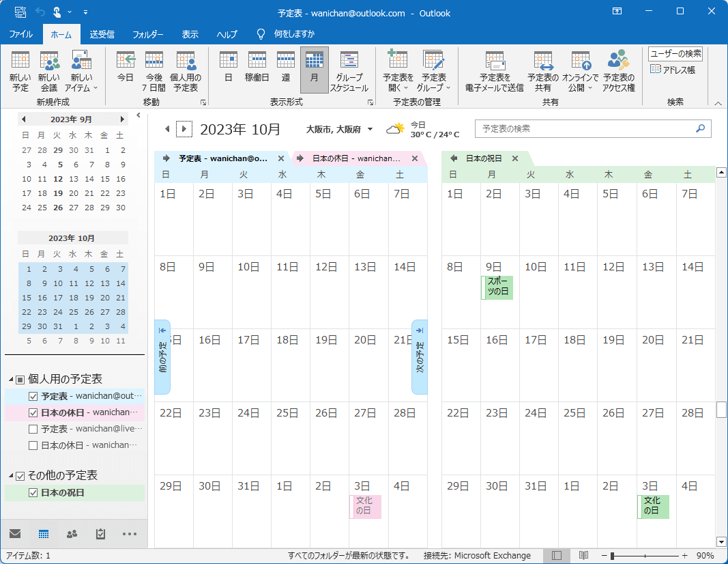Switch to Tasks in the navigation bar
This screenshot has height=564, width=728.
[x=100, y=534]
